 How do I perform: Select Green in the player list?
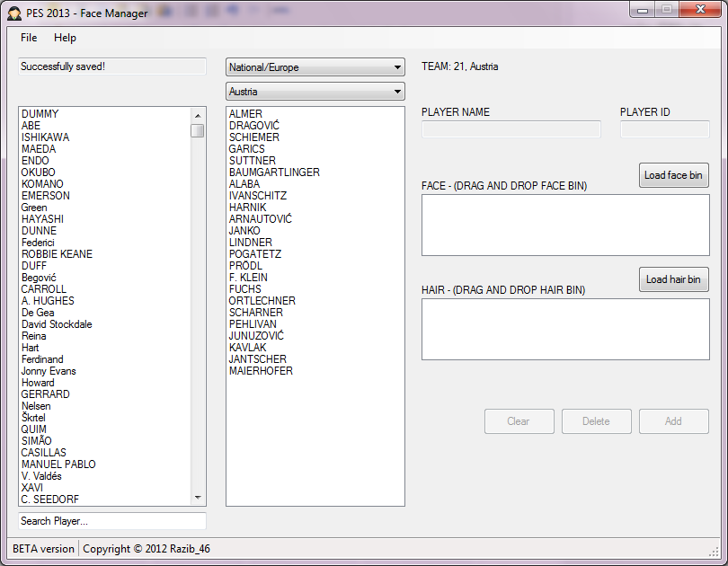click(x=105, y=208)
